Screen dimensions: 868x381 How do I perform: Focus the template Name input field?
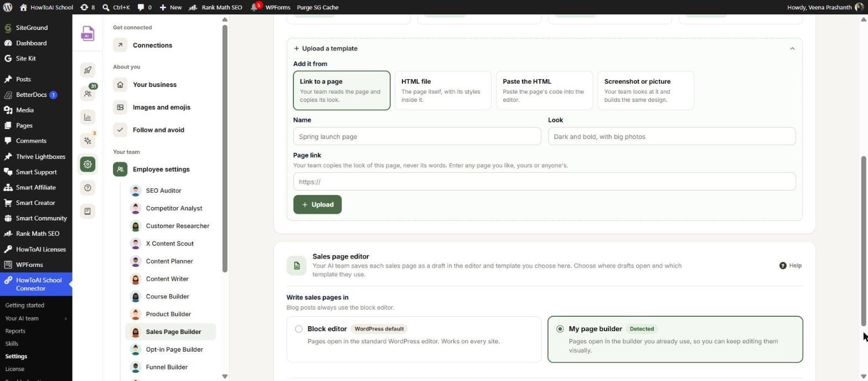(x=417, y=137)
